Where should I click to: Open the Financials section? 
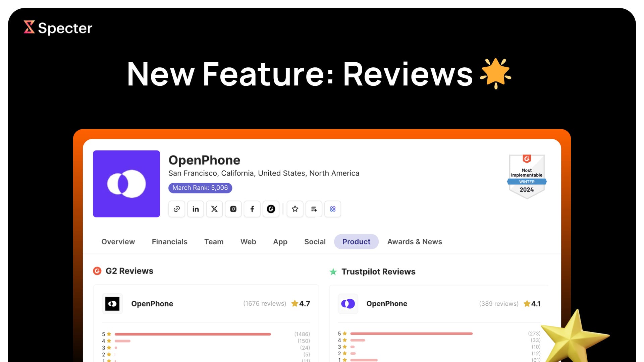(170, 242)
